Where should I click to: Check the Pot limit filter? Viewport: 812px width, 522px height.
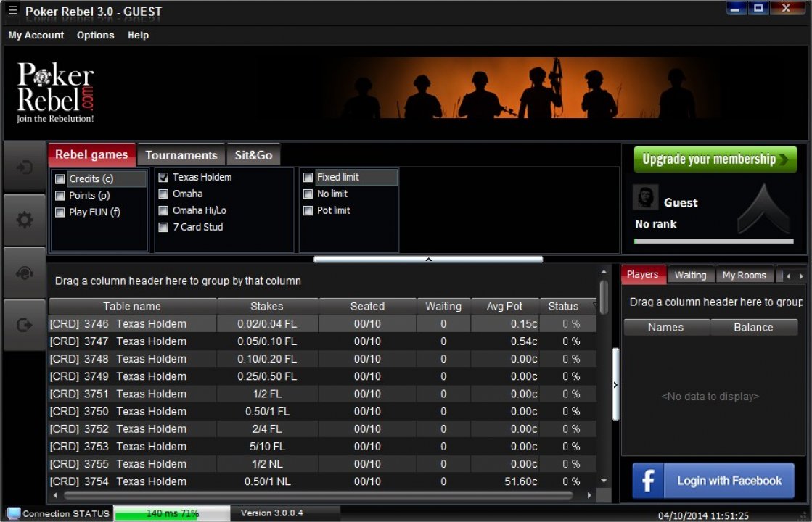(x=308, y=210)
